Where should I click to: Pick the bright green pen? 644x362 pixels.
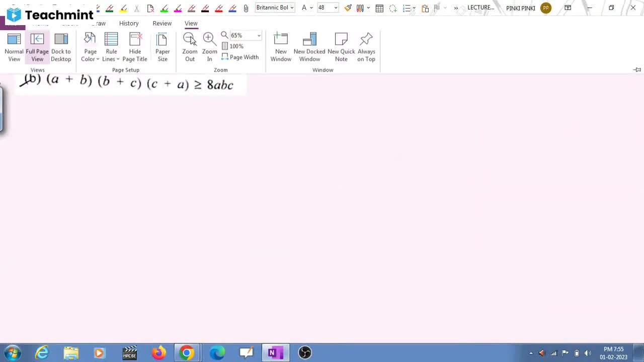164,8
